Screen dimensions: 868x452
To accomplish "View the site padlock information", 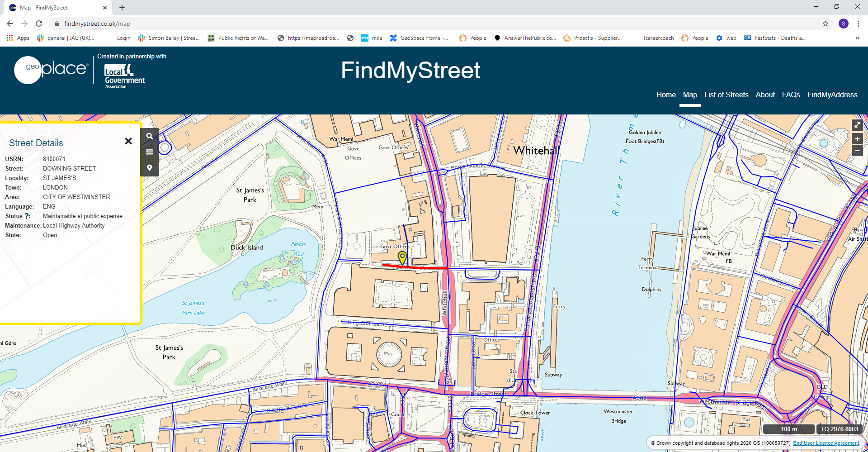I will 57,24.
